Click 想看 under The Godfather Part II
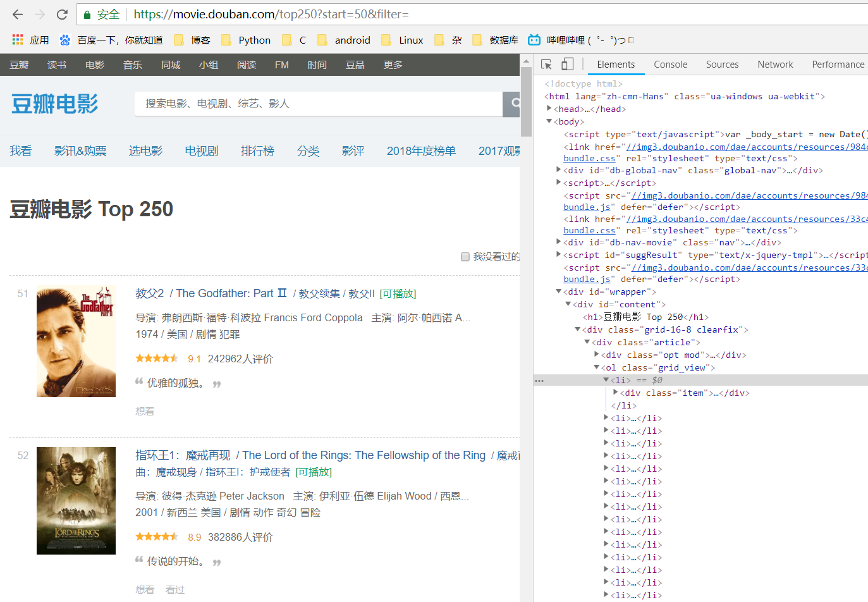 145,410
